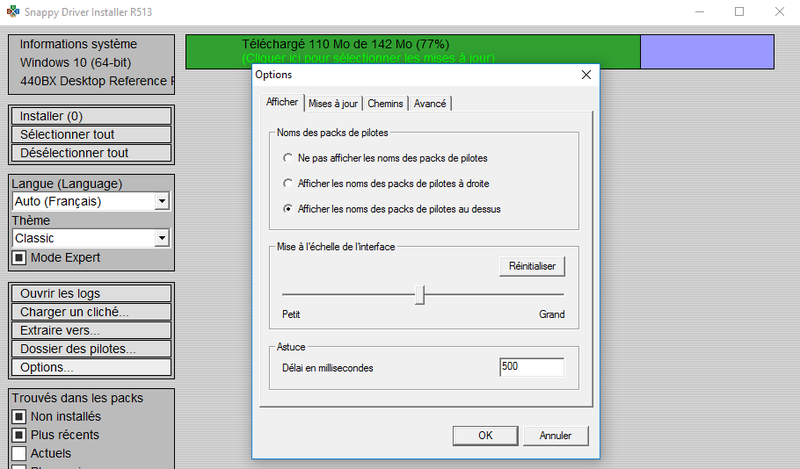The height and width of the screenshot is (469, 800).
Task: Select 'Afficher les noms au dessus' radio button
Action: coord(288,209)
